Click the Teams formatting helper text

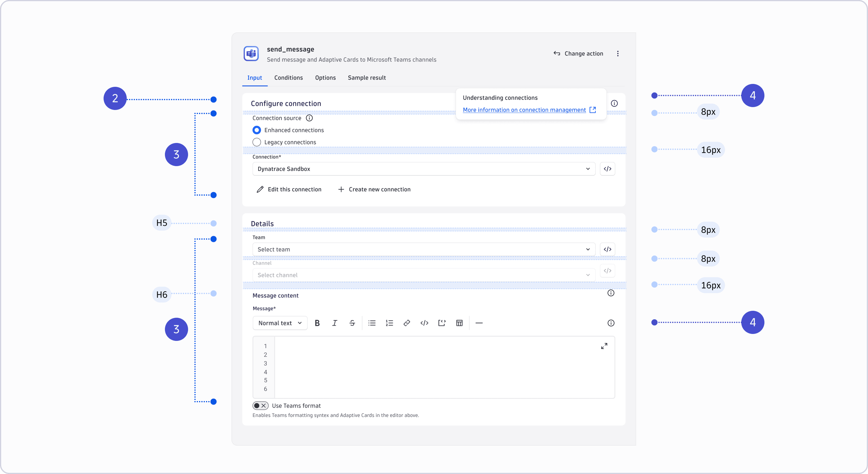pyautogui.click(x=336, y=415)
